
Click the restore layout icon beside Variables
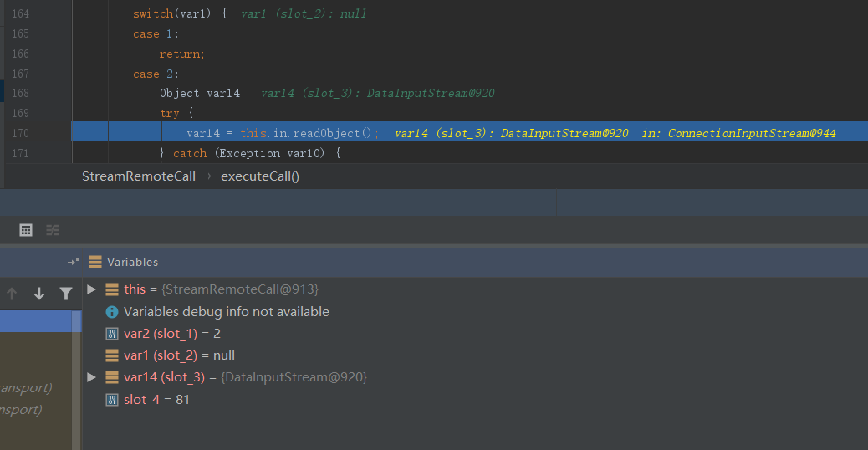click(x=73, y=262)
